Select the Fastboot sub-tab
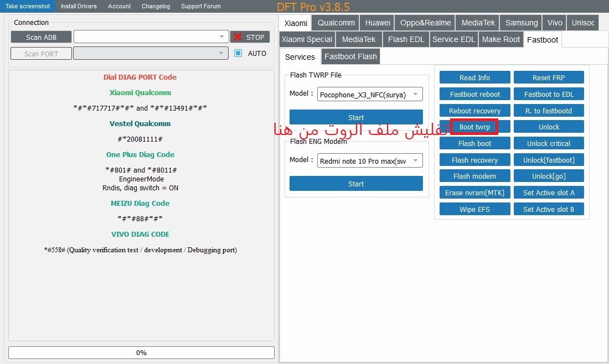 [542, 40]
